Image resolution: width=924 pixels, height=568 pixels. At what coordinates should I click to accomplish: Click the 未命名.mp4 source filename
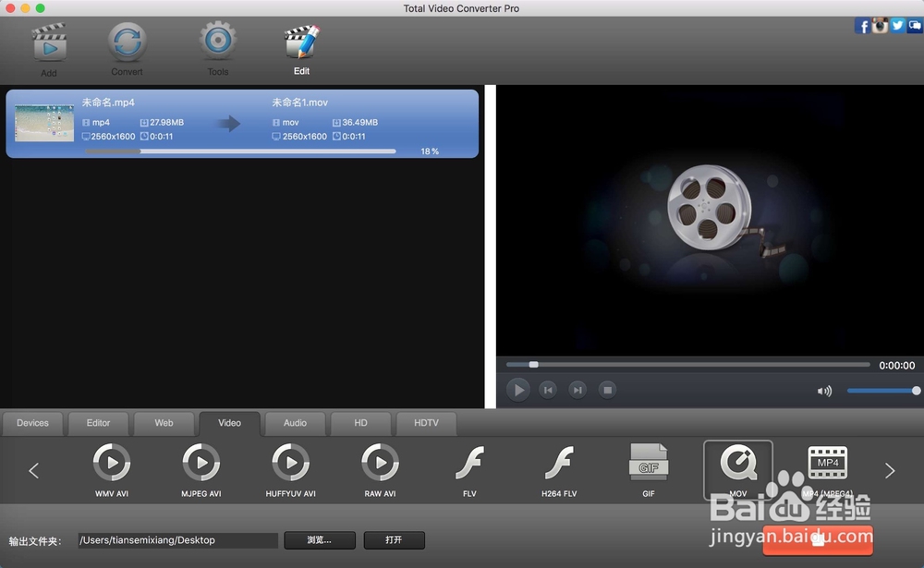(x=108, y=103)
